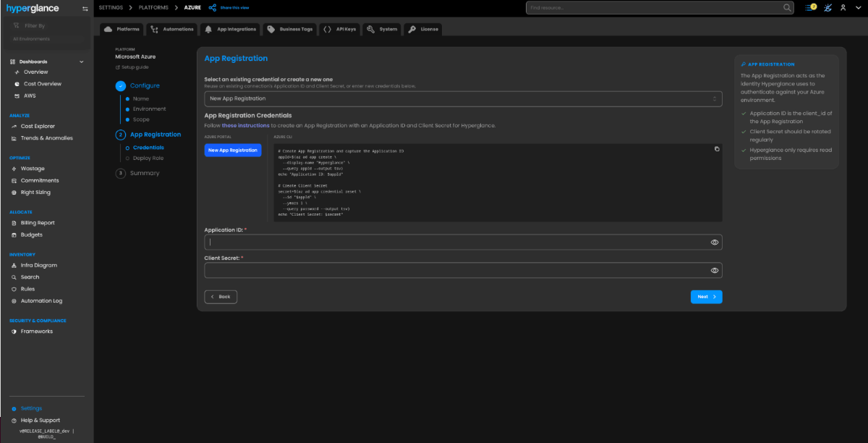868x443 pixels.
Task: Open the App Integrations tab
Action: click(230, 29)
